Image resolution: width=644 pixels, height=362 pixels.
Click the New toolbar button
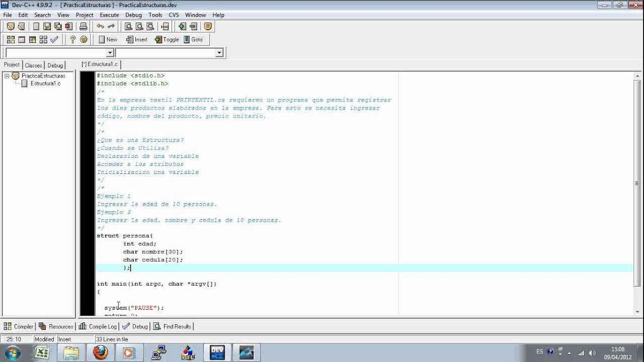(108, 39)
